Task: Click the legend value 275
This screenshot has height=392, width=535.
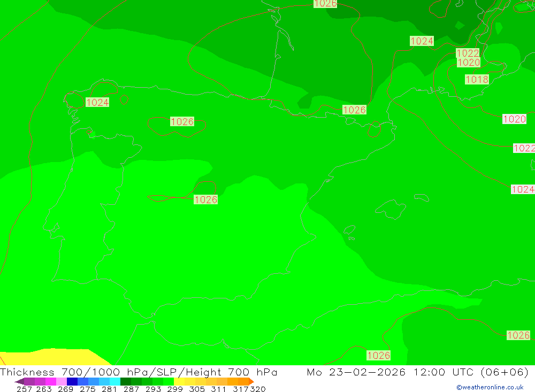Action: click(x=87, y=389)
